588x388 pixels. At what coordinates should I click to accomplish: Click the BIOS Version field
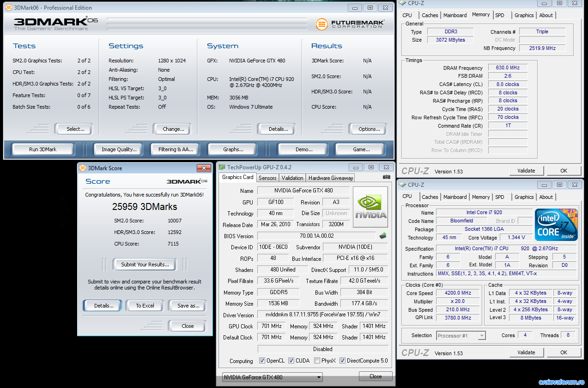pyautogui.click(x=316, y=236)
